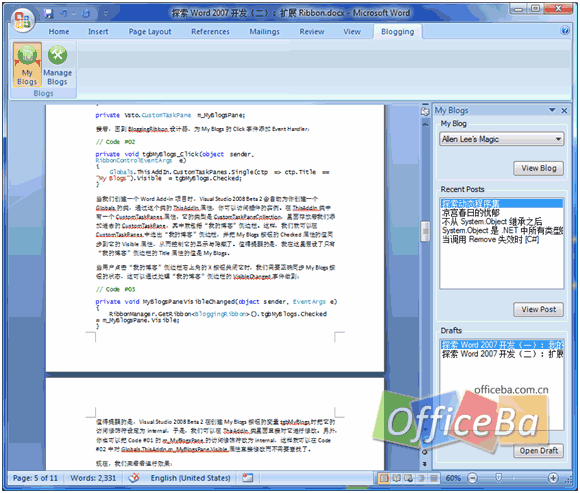Click the Save icon in Quick Access

(49, 14)
